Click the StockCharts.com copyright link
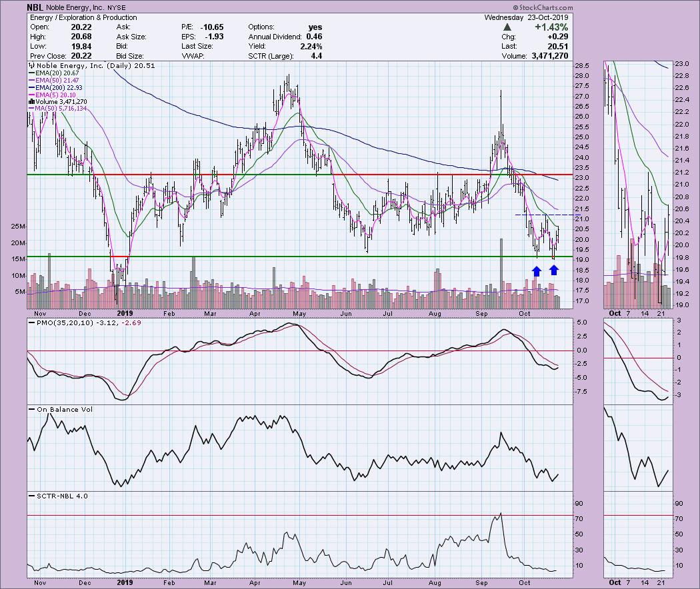Screen dimensions: 700x589 click(543, 7)
